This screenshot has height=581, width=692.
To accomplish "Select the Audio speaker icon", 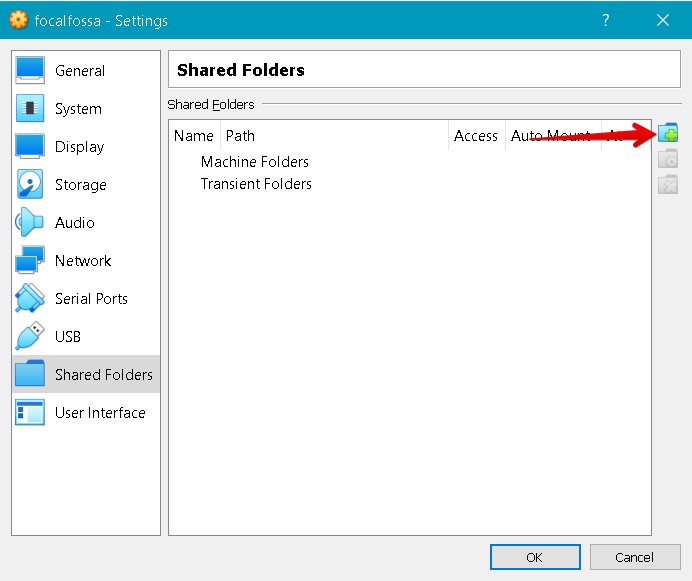I will (30, 223).
